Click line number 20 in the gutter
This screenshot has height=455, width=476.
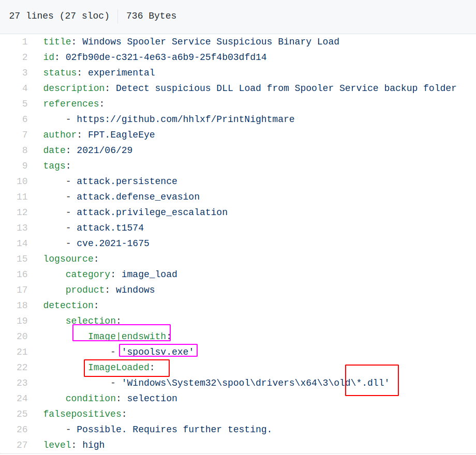tap(22, 337)
